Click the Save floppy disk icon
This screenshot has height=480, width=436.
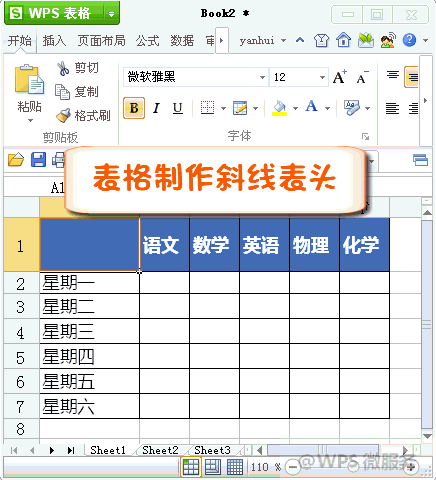[x=38, y=160]
